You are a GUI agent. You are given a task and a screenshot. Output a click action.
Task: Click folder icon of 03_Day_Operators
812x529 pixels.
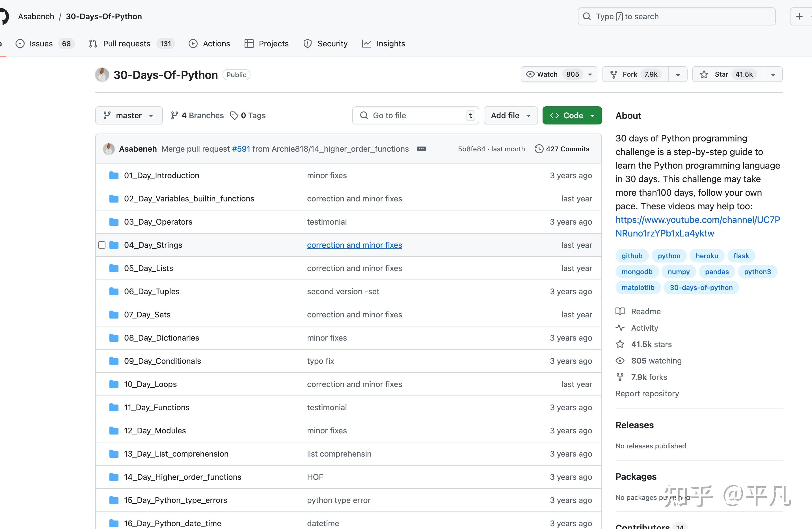click(114, 222)
